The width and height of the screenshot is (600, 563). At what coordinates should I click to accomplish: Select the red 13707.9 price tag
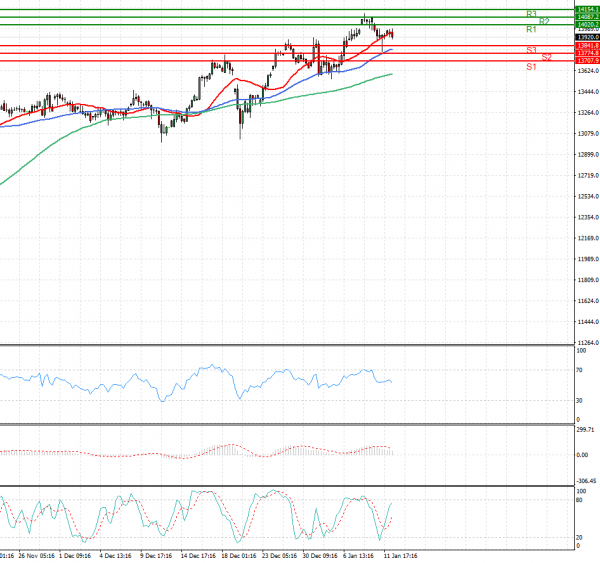point(587,61)
